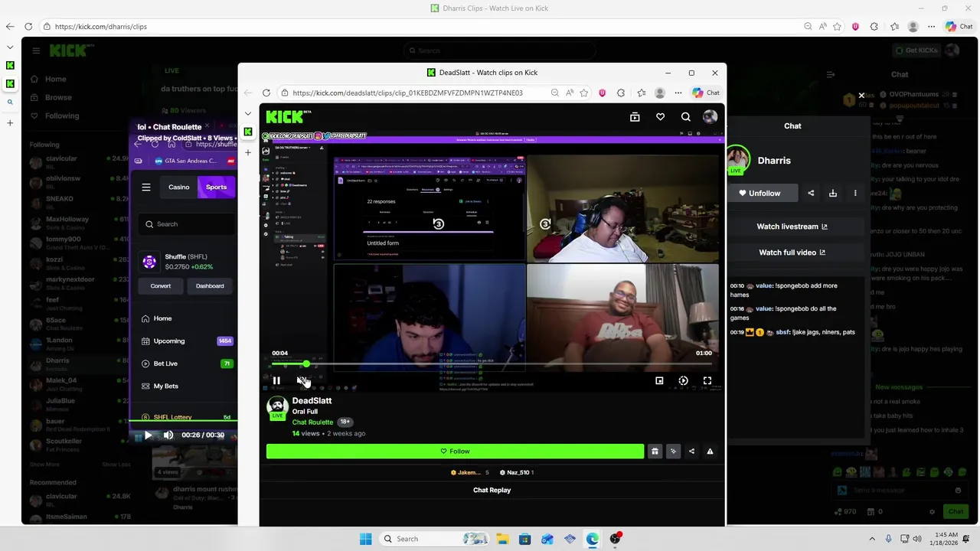Favorite this page using the front window's star
The height and width of the screenshot is (551, 980).
(584, 93)
